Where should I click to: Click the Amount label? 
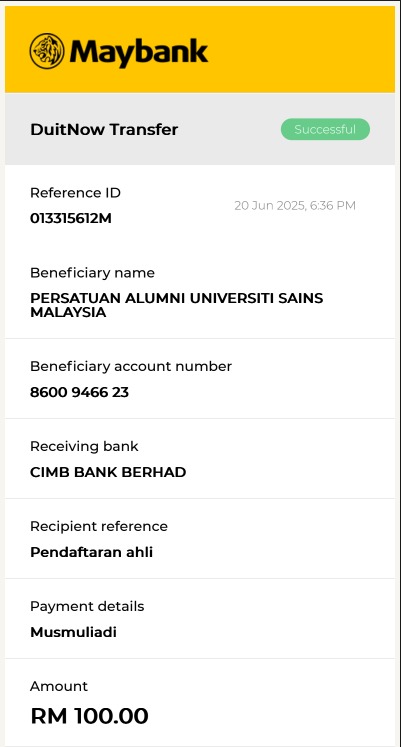click(x=59, y=686)
